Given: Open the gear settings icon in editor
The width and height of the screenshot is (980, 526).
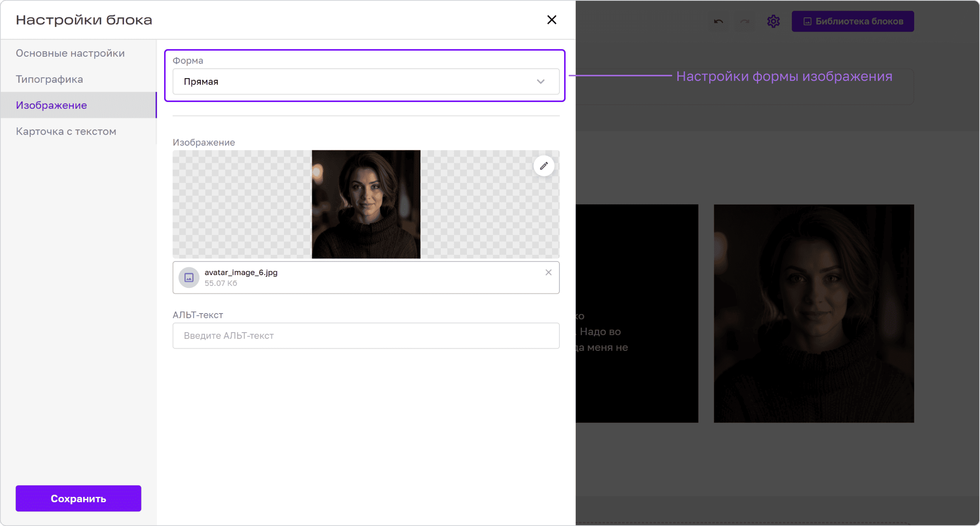Looking at the screenshot, I should coord(773,21).
